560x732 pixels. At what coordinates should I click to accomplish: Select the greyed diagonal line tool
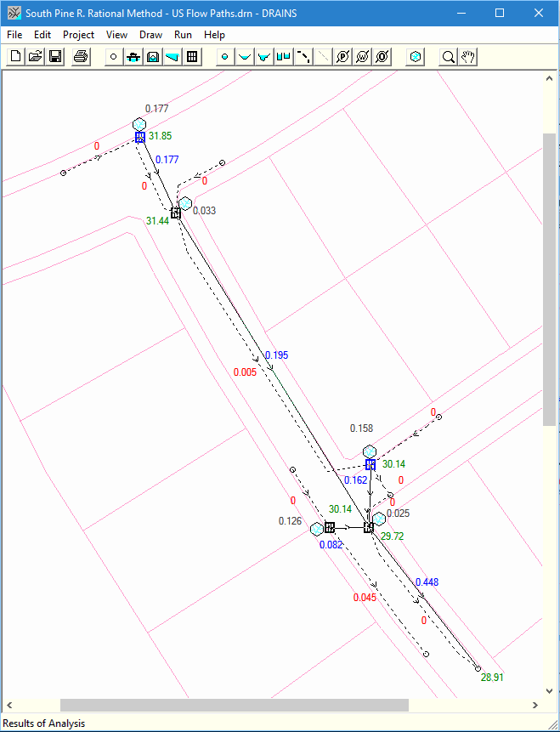(323, 57)
